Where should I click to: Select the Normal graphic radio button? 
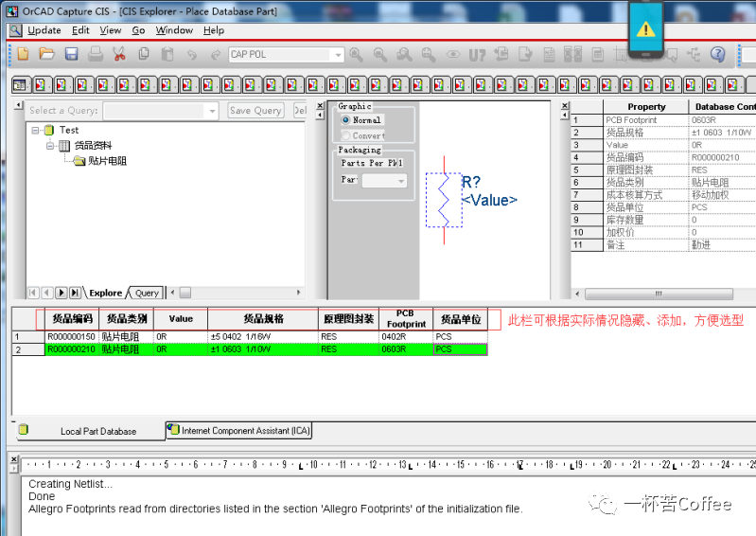click(x=345, y=119)
